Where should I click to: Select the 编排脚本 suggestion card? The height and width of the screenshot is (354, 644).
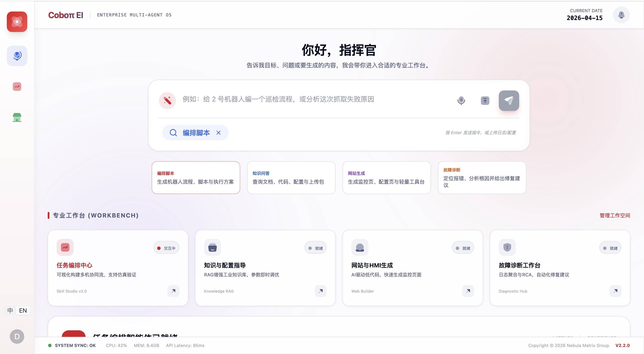196,177
